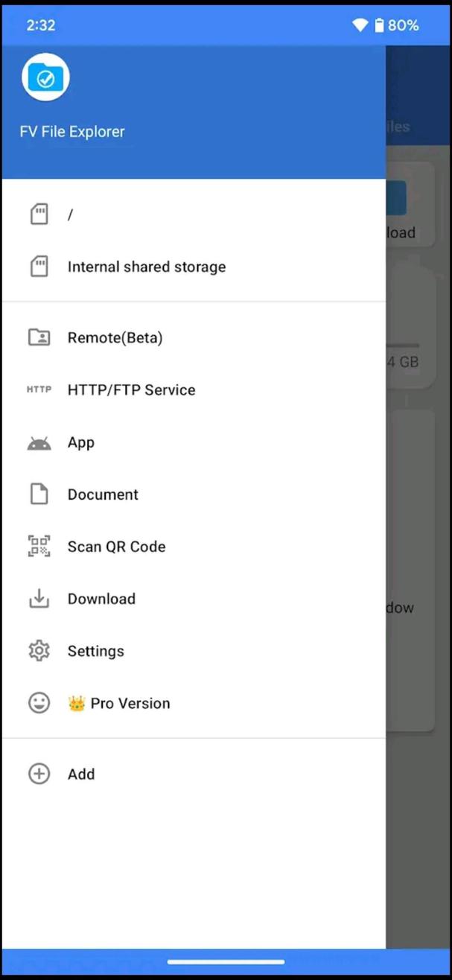Tap the navigation handle at bottom
This screenshot has height=980, width=452.
point(226,961)
